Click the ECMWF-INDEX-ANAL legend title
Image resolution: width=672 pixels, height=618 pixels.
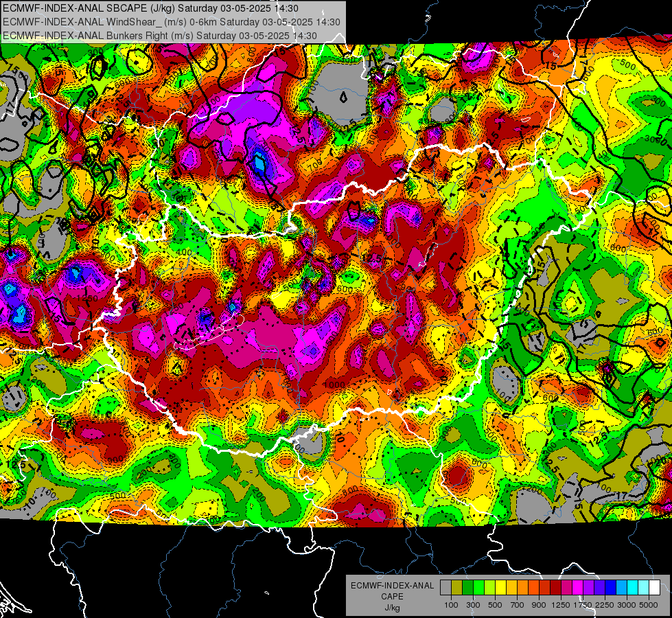[393, 586]
